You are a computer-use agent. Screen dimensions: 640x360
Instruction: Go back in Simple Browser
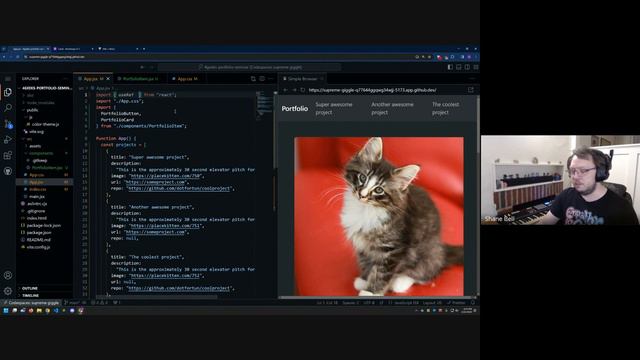click(285, 90)
